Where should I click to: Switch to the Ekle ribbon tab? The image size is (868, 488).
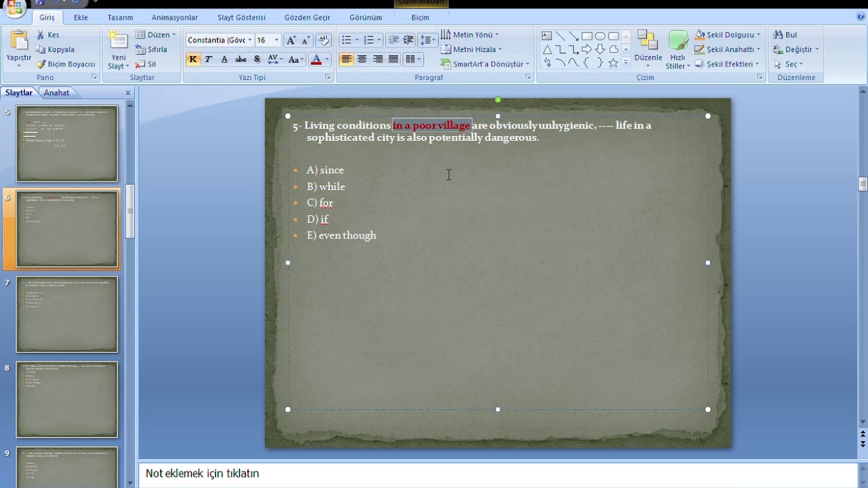(x=81, y=18)
